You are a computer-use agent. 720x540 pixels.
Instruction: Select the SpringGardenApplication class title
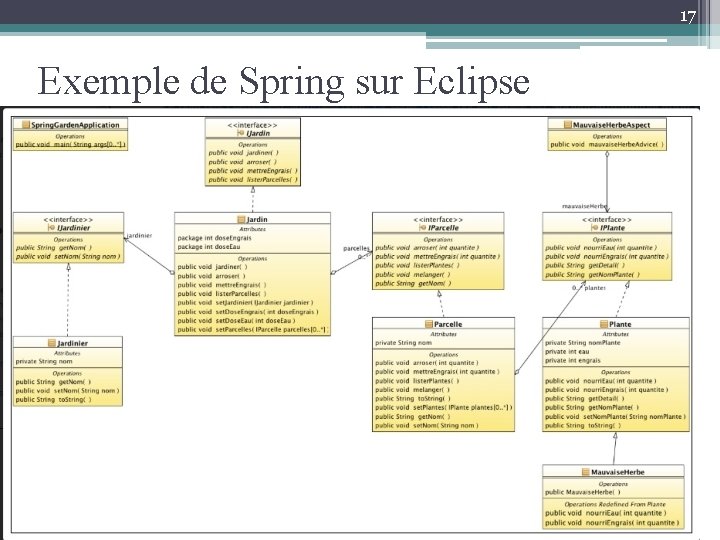75,125
